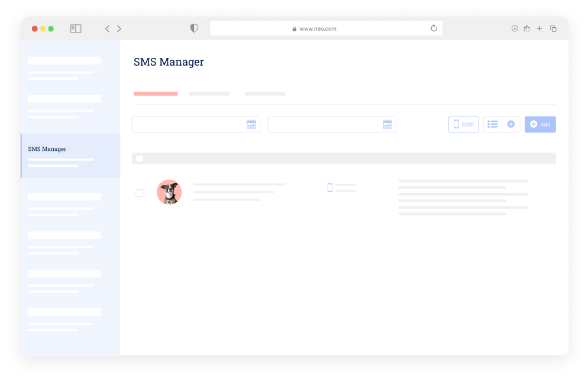Click the calendar icon in first date field
588x379 pixels.
[251, 124]
